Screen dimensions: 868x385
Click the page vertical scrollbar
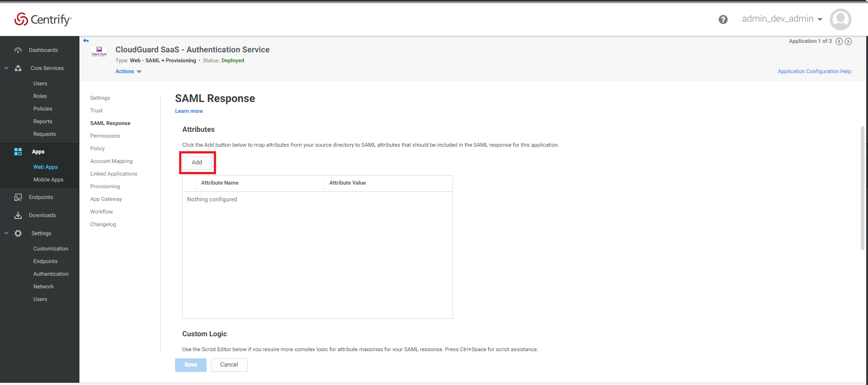[x=863, y=187]
